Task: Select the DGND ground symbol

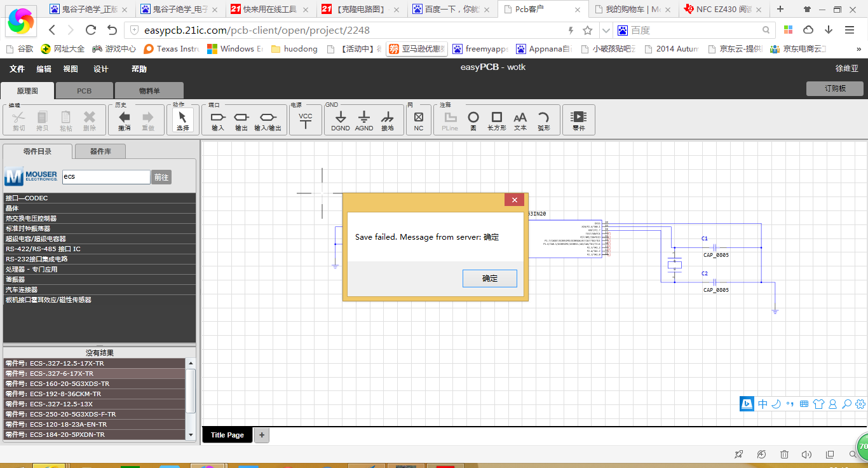Action: 341,120
